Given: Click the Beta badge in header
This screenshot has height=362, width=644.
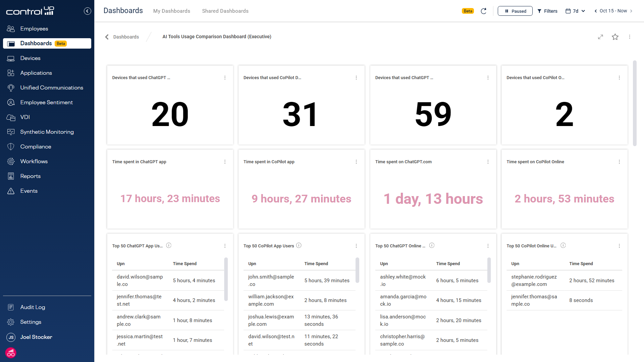Looking at the screenshot, I should 468,11.
